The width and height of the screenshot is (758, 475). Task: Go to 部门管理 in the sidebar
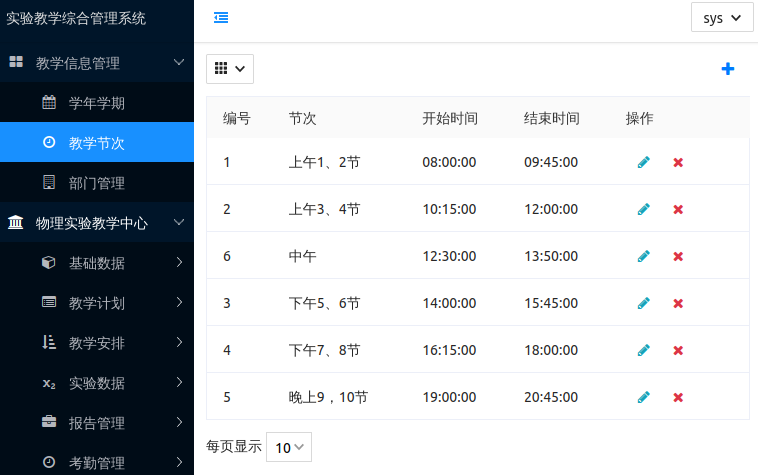(97, 183)
